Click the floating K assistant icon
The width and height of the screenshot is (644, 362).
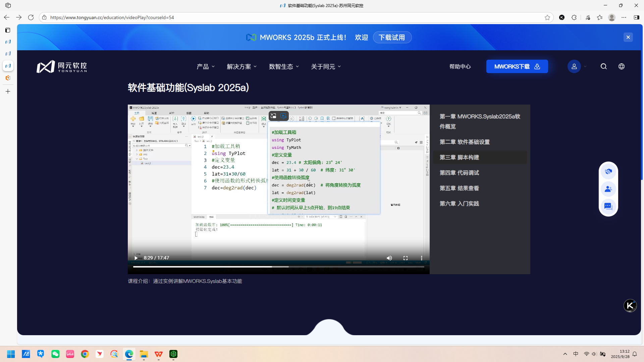pos(630,305)
